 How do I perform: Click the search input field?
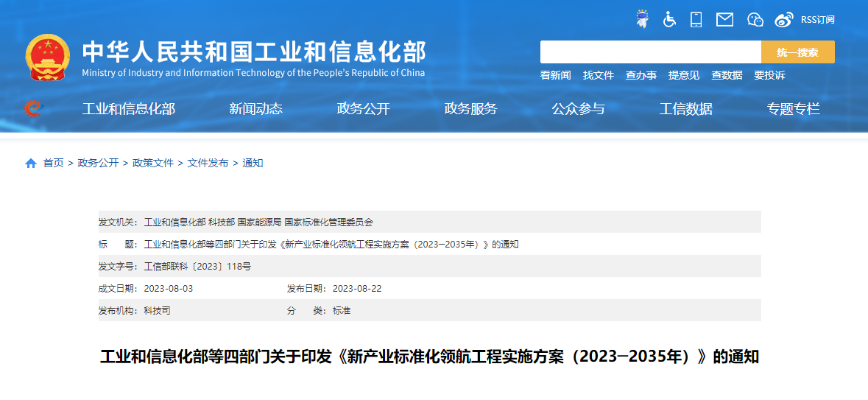(x=650, y=52)
